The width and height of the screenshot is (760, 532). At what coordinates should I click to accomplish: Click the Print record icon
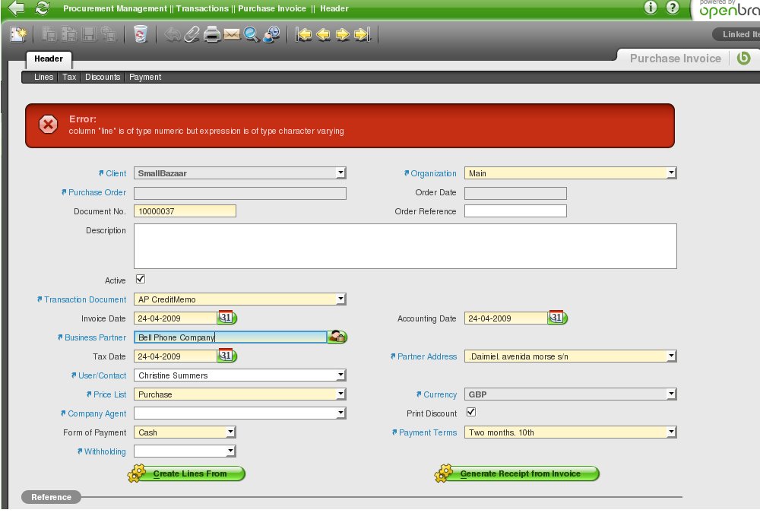(212, 34)
